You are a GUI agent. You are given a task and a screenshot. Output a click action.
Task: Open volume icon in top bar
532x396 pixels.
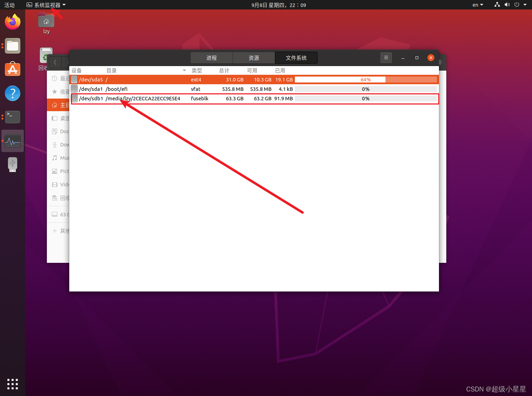507,5
